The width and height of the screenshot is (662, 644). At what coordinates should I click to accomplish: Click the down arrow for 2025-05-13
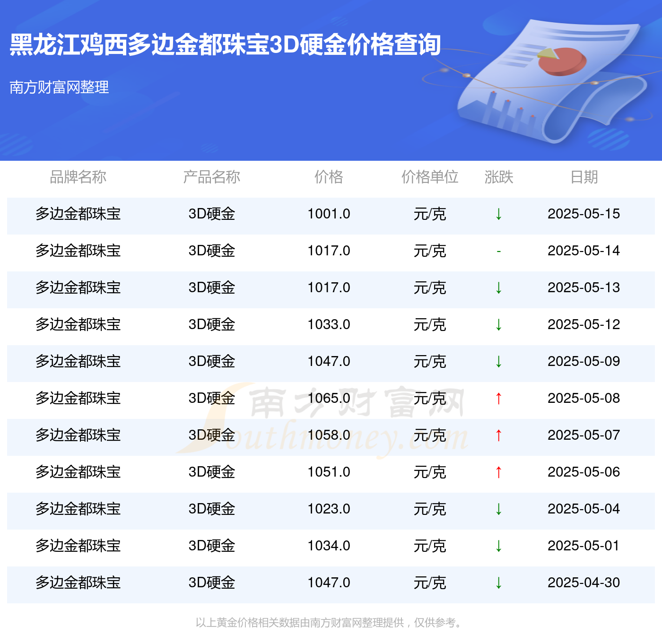click(498, 288)
